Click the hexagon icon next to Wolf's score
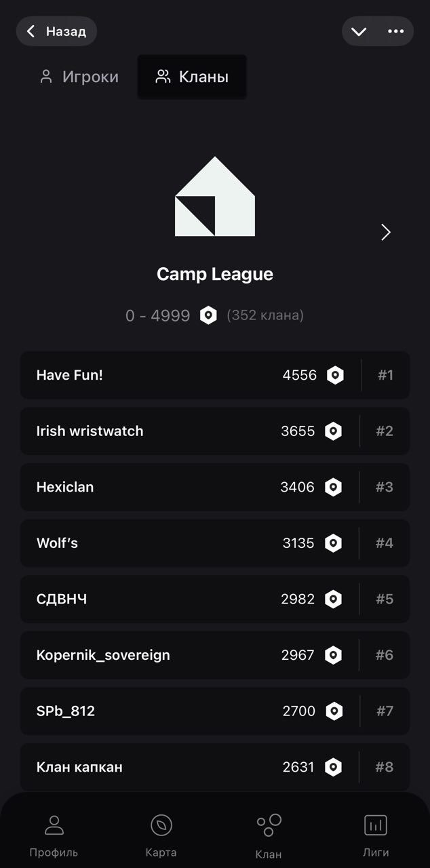430x868 pixels. tap(333, 543)
